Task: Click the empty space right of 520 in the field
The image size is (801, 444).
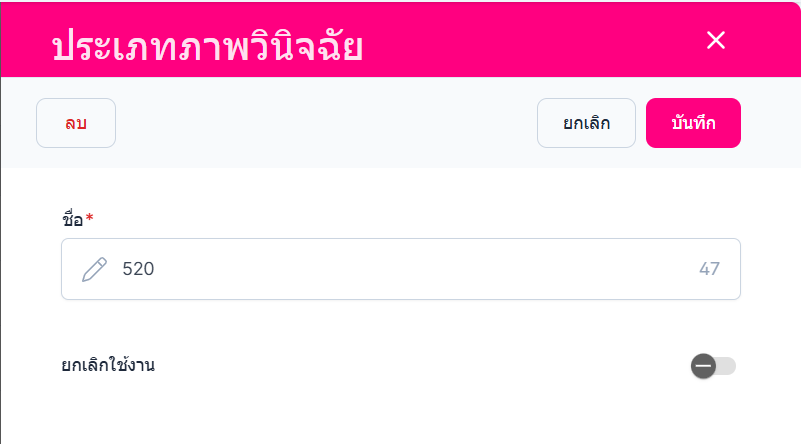Action: [420, 269]
